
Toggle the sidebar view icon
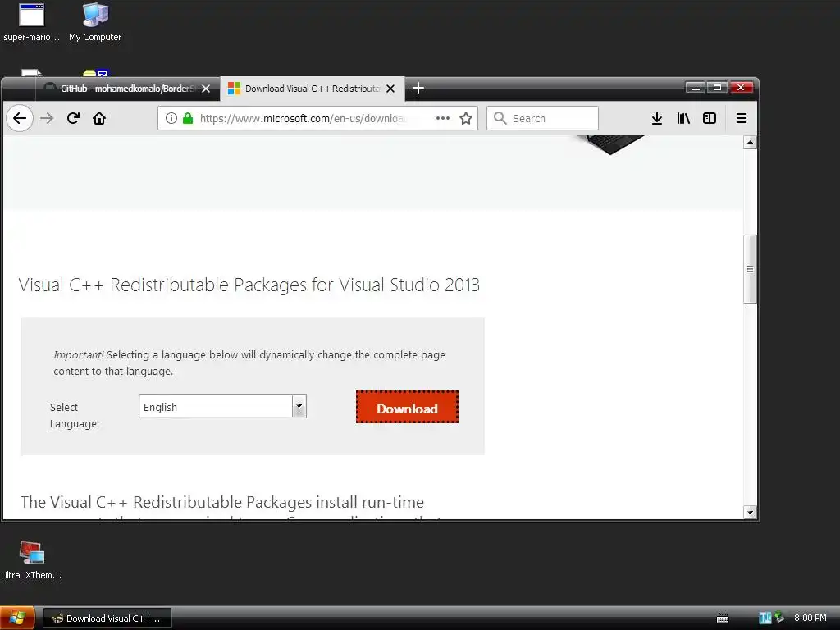tap(710, 118)
